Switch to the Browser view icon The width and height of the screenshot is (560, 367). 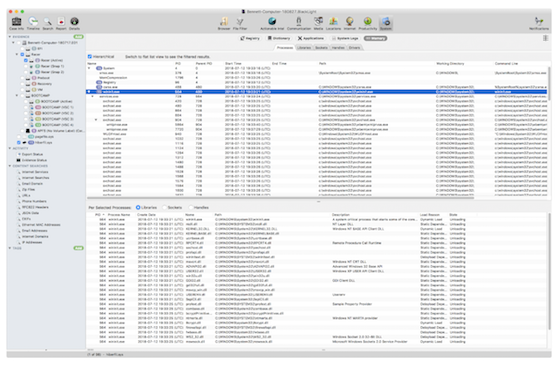pyautogui.click(x=224, y=22)
